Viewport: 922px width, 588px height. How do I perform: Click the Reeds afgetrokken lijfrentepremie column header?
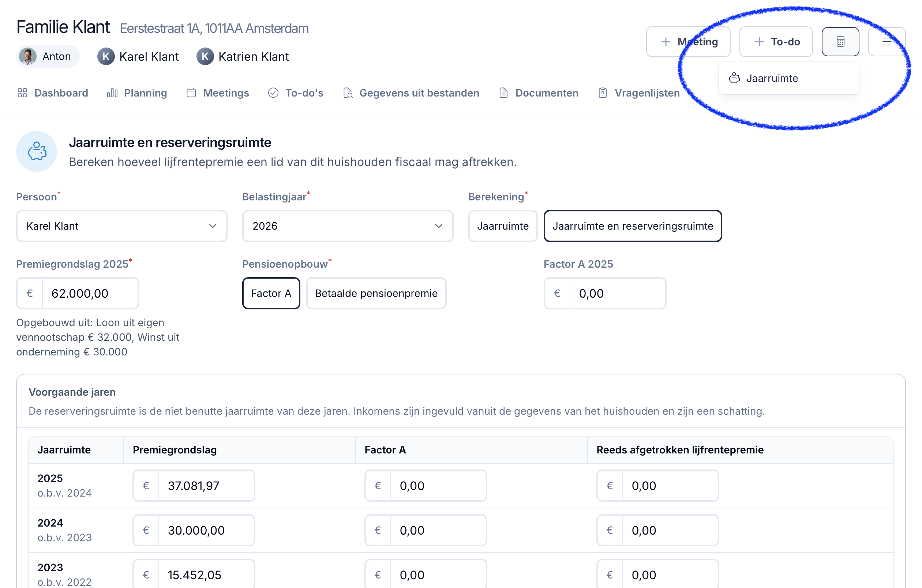pyautogui.click(x=680, y=450)
